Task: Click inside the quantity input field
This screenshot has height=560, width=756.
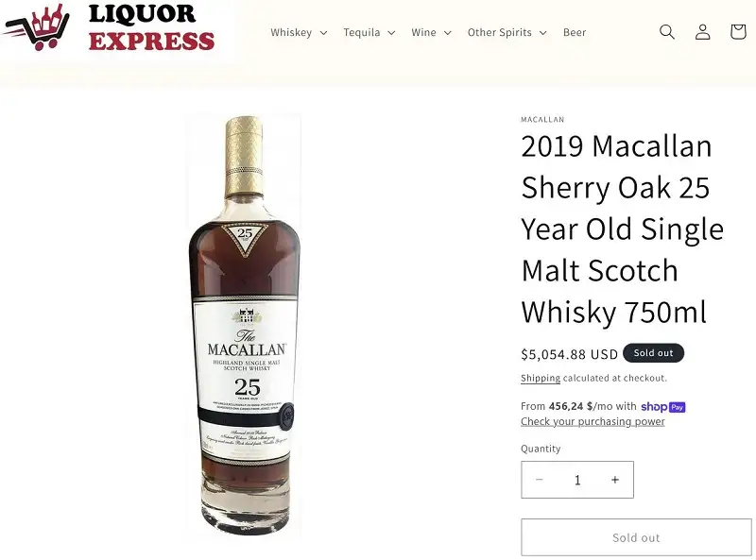Action: 577,480
